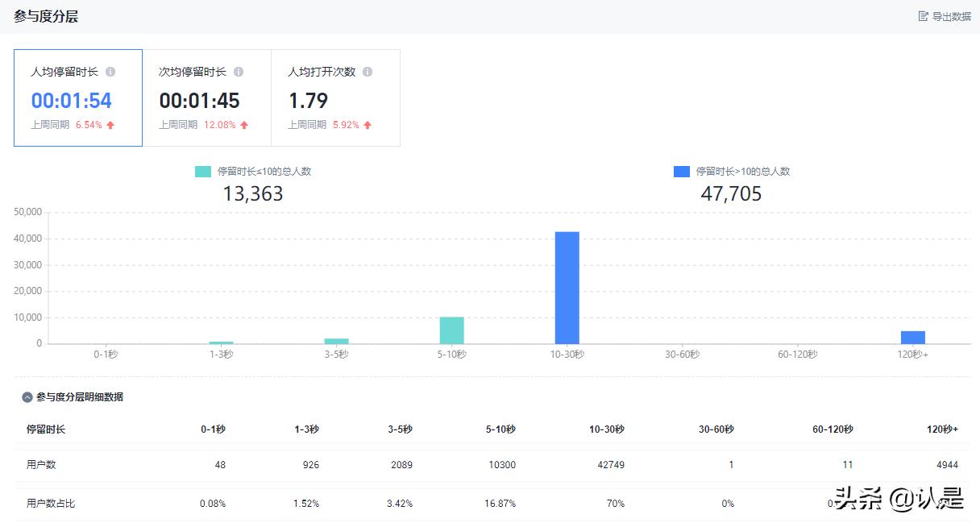Click info icon beside 人均停留时长
980x527 pixels.
[x=110, y=72]
